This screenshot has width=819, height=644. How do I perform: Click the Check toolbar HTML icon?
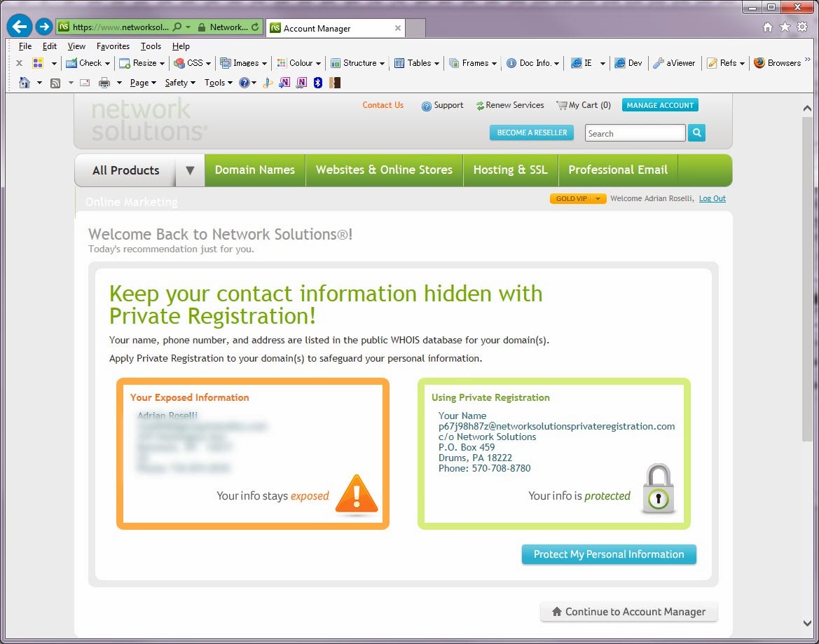tap(71, 63)
